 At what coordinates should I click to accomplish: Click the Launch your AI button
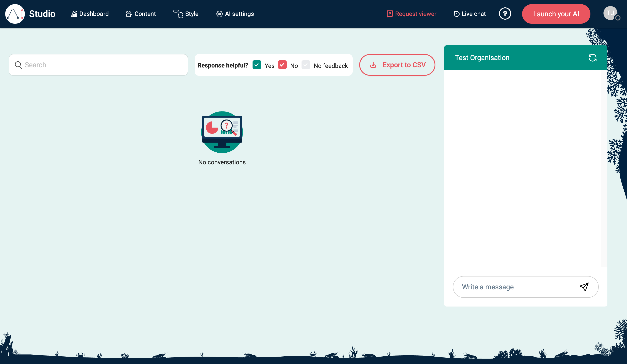tap(556, 14)
